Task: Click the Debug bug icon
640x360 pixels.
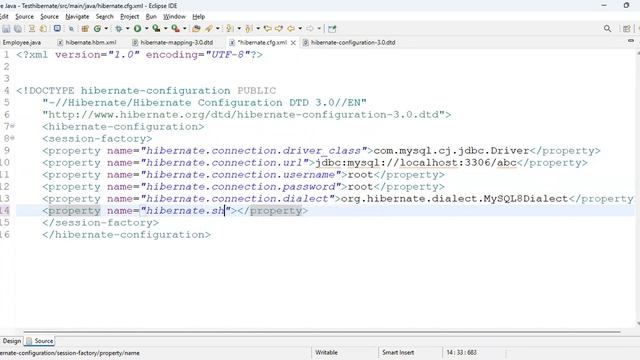Action: [x=119, y=29]
